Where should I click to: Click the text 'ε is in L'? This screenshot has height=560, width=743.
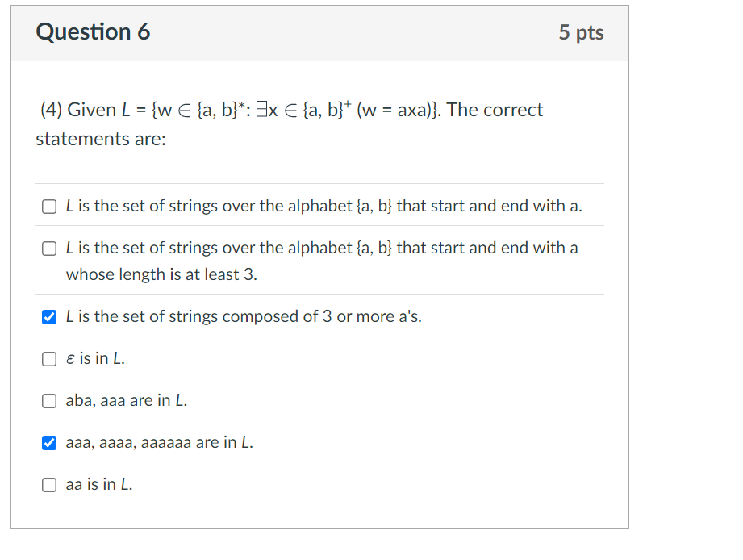click(x=93, y=358)
